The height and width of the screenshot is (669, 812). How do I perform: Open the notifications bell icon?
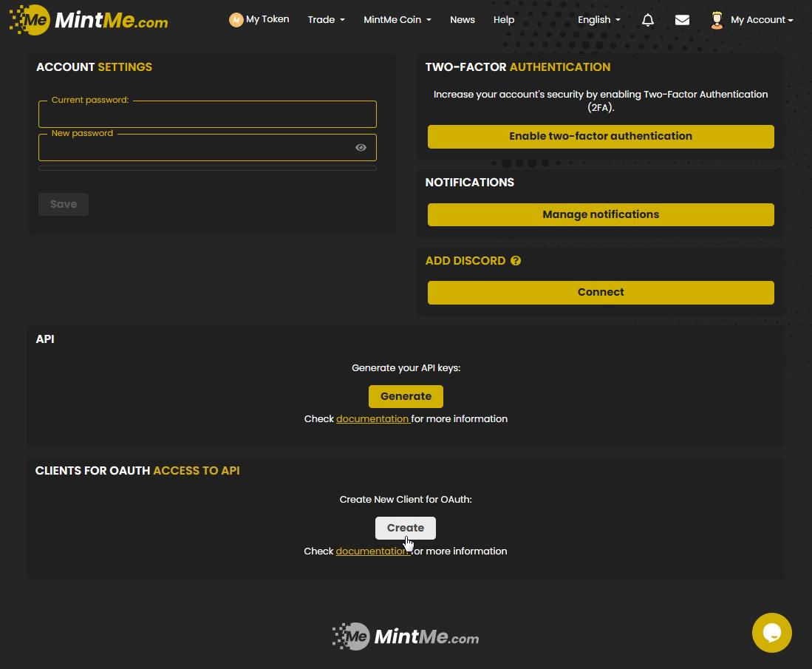pos(648,20)
